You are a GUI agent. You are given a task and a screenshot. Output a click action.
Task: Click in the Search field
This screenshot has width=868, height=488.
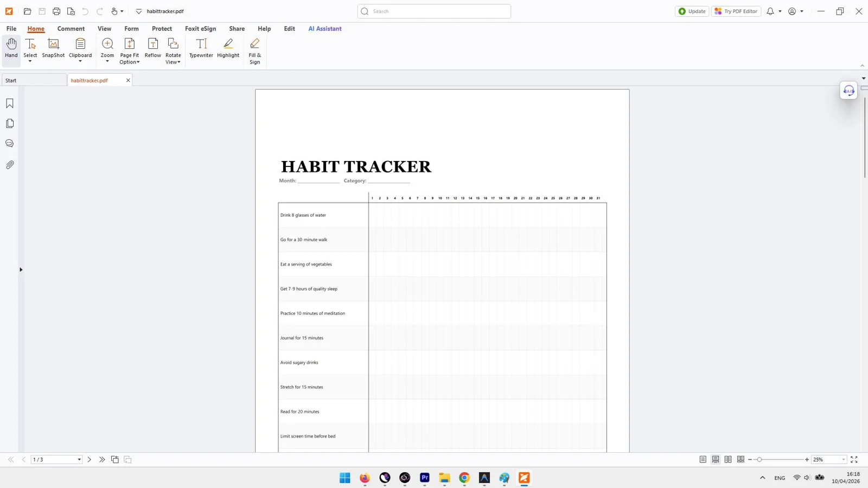434,11
